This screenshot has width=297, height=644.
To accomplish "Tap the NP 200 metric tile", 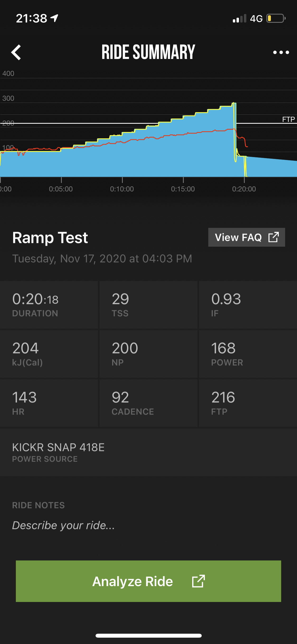I will (148, 354).
